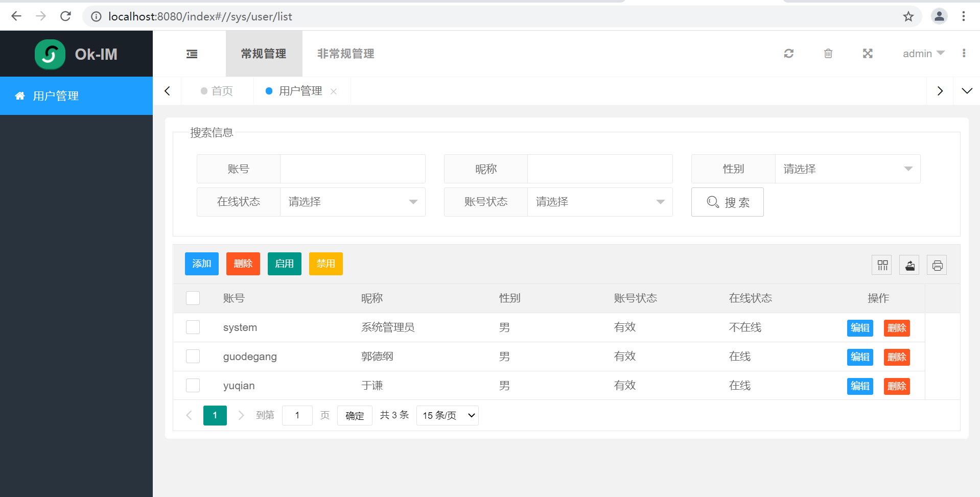Open the header vertical dots menu
980x497 pixels.
click(964, 54)
